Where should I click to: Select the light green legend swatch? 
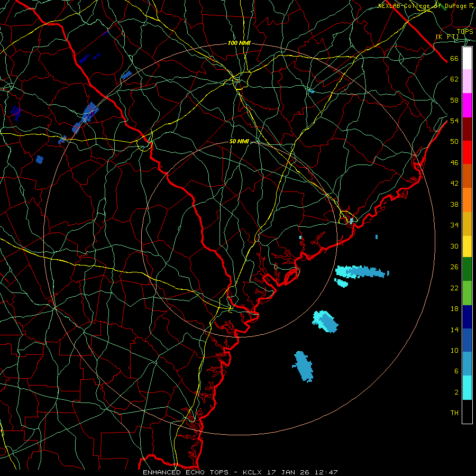(x=467, y=293)
